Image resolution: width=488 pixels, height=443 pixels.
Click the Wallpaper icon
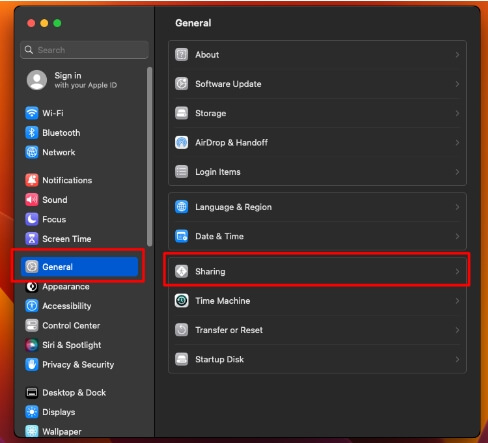(x=32, y=431)
